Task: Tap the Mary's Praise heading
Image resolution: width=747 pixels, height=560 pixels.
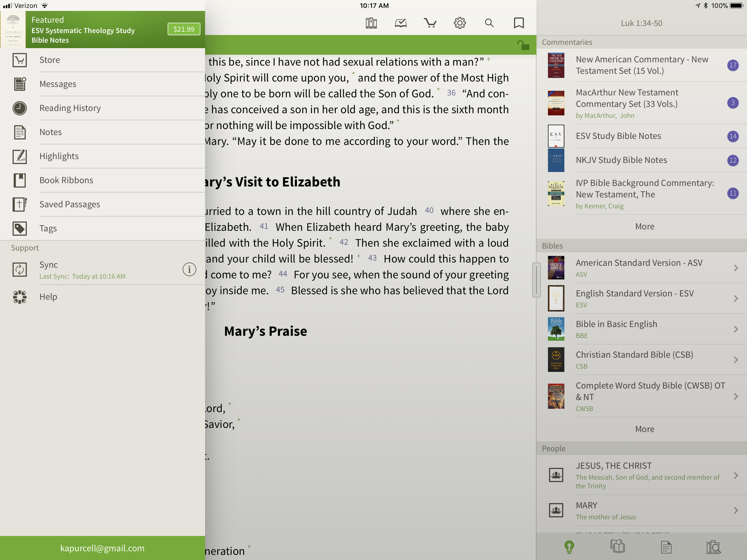Action: pyautogui.click(x=265, y=331)
